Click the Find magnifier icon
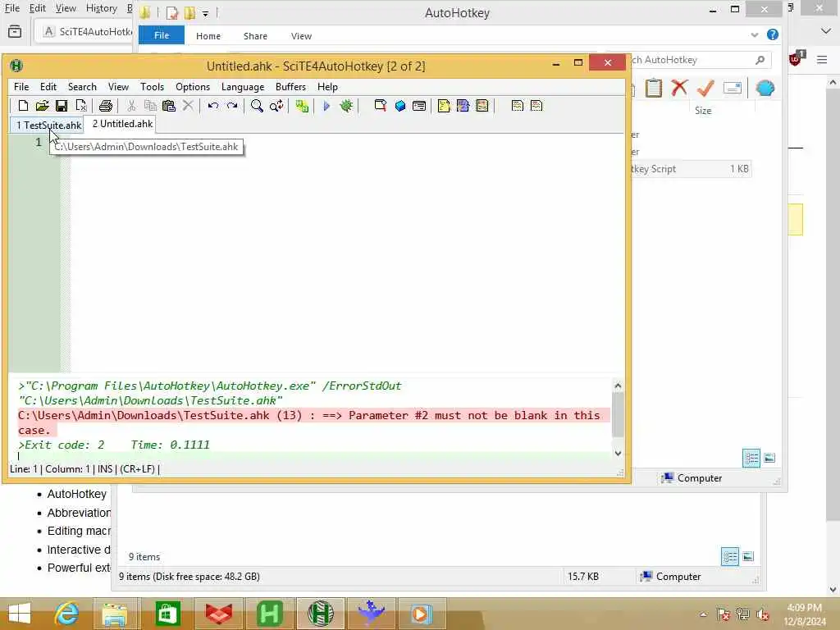This screenshot has width=840, height=630. 257,106
